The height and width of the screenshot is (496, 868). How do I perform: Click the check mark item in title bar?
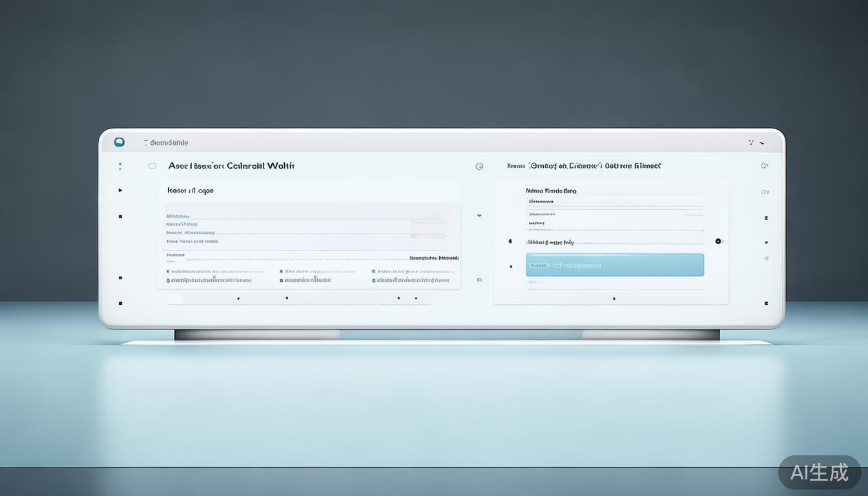pyautogui.click(x=750, y=143)
